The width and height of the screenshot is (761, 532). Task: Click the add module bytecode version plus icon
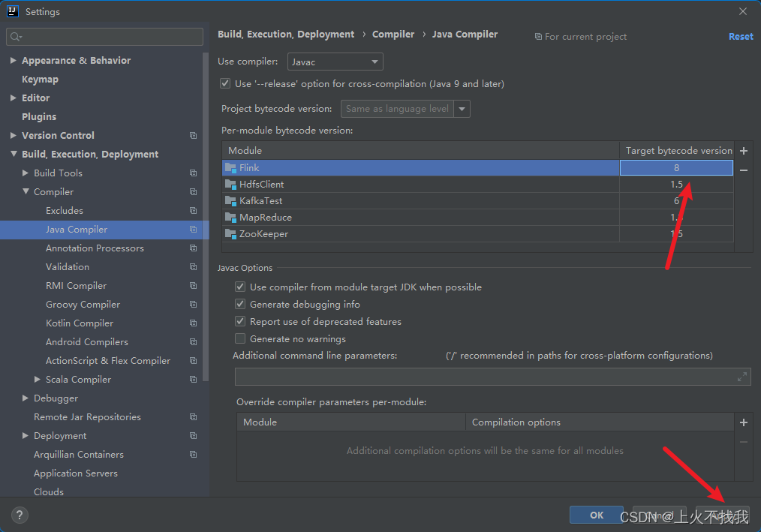click(744, 151)
